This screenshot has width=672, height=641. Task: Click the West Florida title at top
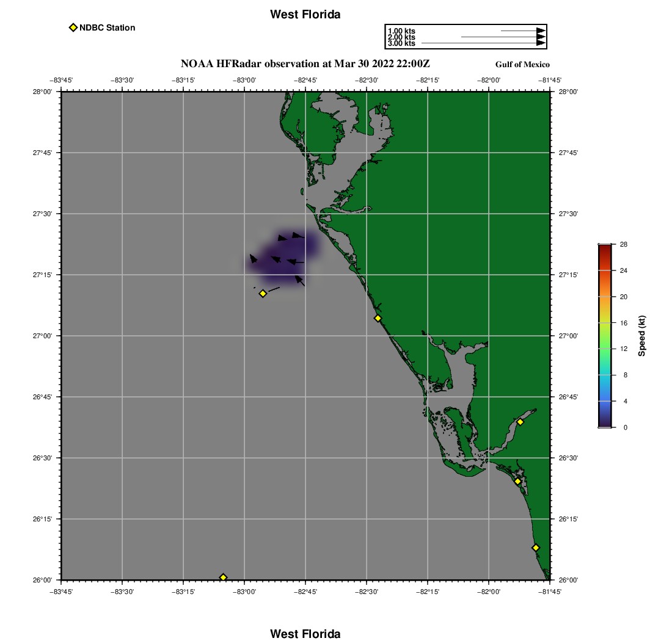point(305,14)
